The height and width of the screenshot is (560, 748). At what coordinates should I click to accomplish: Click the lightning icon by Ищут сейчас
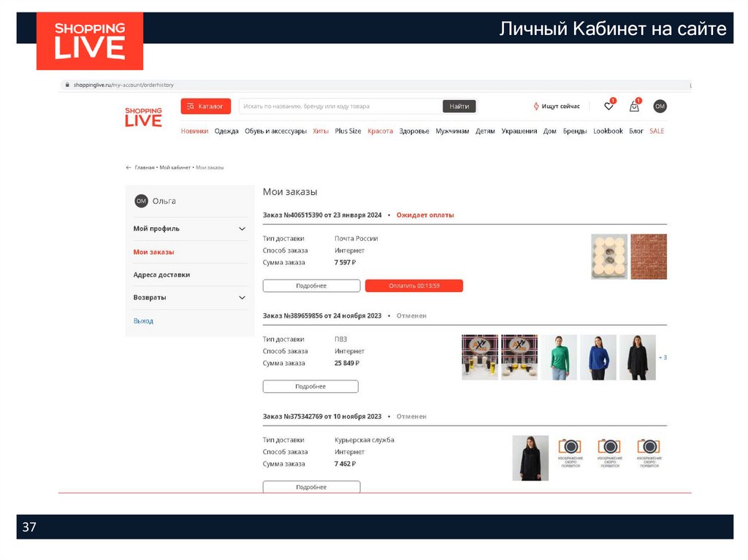pyautogui.click(x=536, y=107)
